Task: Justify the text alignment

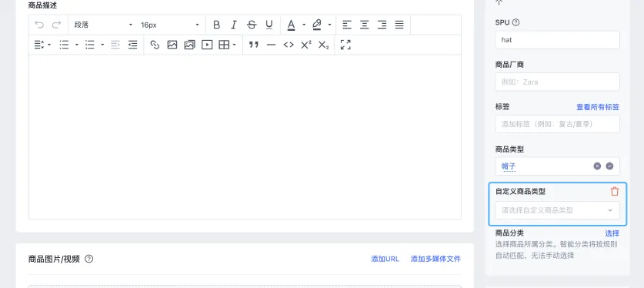Action: (399, 25)
